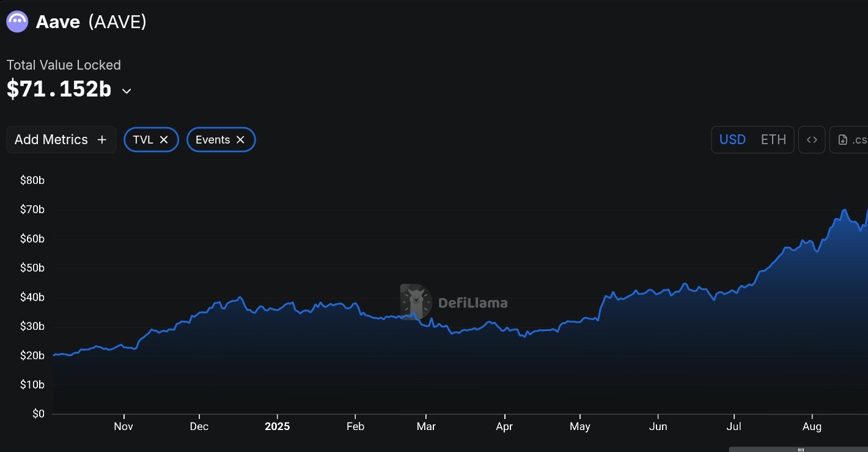This screenshot has height=452, width=868.
Task: Click the Apr label on the time axis
Action: tap(504, 426)
